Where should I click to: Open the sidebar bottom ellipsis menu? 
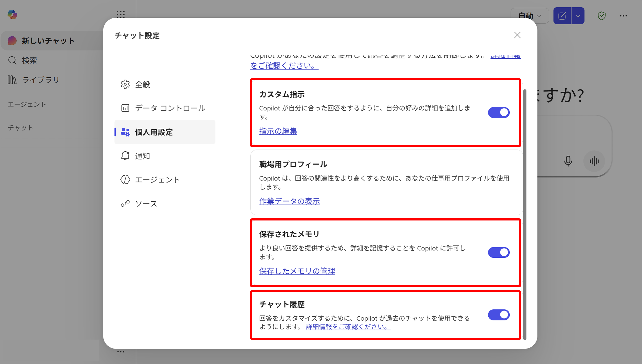pos(121,351)
